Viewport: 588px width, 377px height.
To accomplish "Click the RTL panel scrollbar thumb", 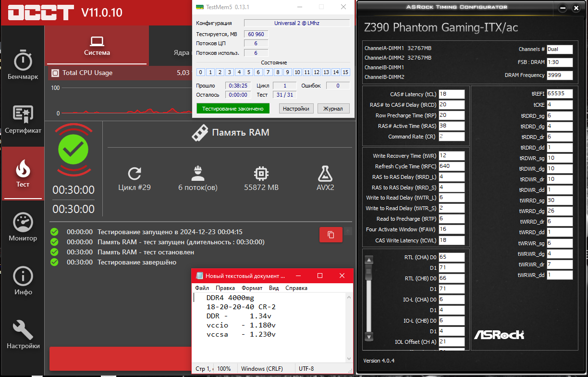I will 369,272.
